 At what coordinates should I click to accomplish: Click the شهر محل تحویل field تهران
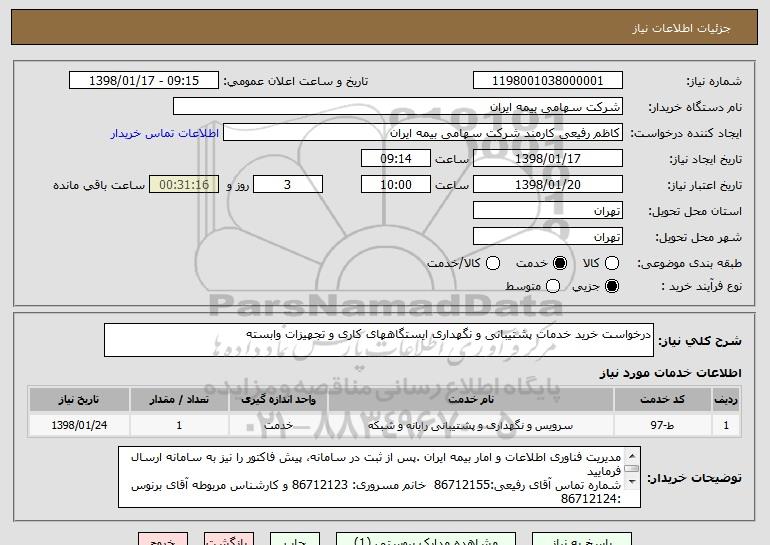[x=548, y=237]
